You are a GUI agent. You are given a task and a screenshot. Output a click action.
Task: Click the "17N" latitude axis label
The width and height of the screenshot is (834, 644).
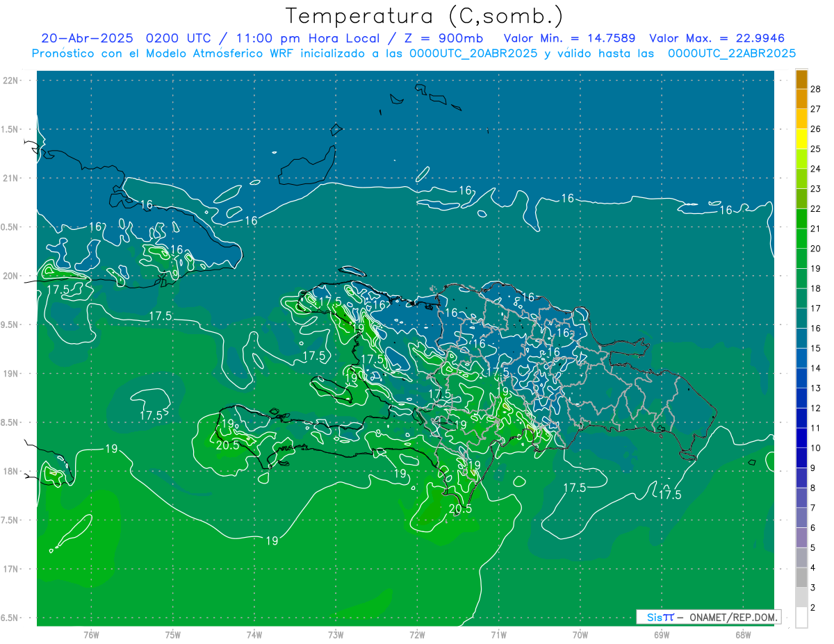(12, 569)
